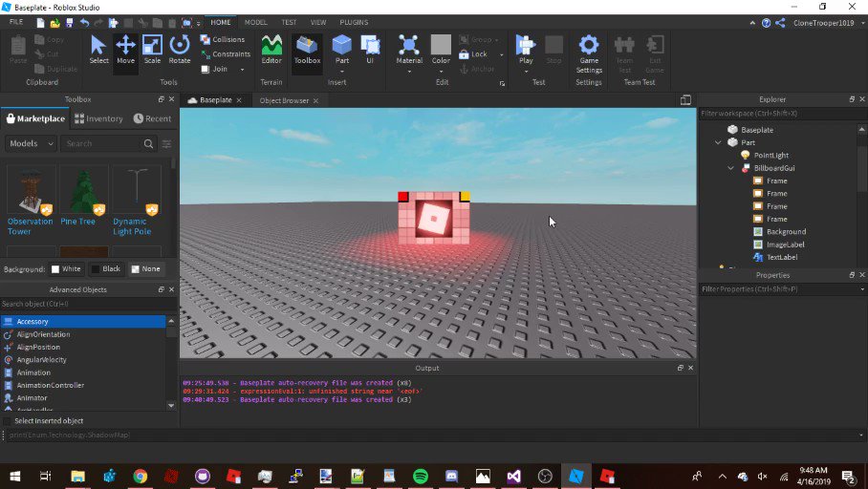868x489 pixels.
Task: Save the file with the disk icon
Action: pyautogui.click(x=69, y=23)
